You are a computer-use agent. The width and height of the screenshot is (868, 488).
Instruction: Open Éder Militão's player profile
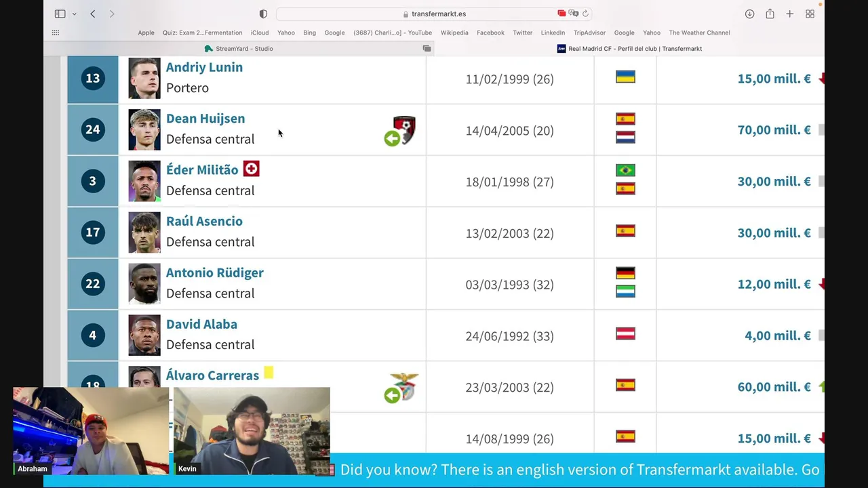202,170
